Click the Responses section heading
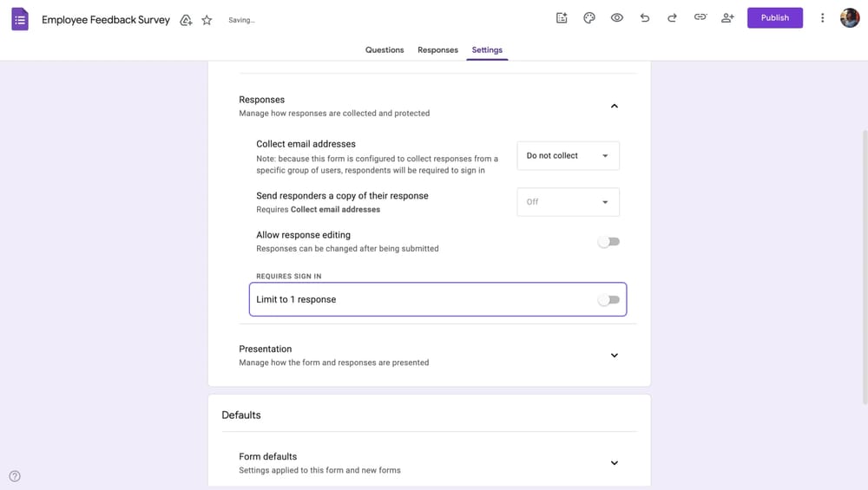Screen dimensions: 868x490 coord(261,100)
